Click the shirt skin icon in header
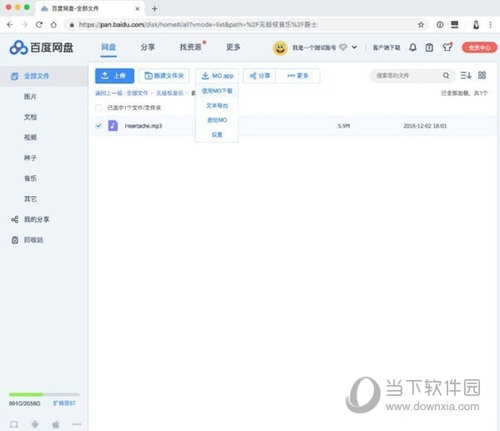500x431 pixels. [x=447, y=47]
